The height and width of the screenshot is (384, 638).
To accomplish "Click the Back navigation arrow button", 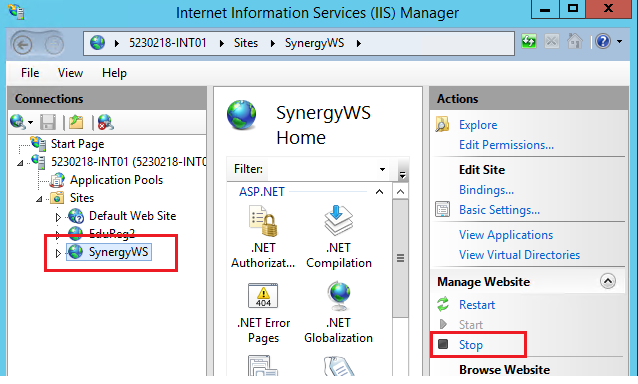I will [x=23, y=44].
